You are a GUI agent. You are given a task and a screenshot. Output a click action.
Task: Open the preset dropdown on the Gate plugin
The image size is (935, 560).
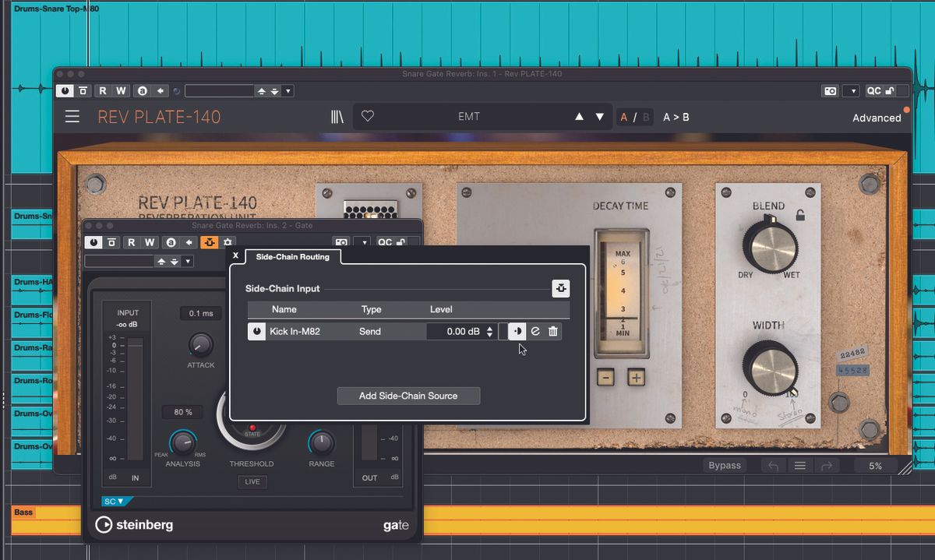(x=187, y=261)
